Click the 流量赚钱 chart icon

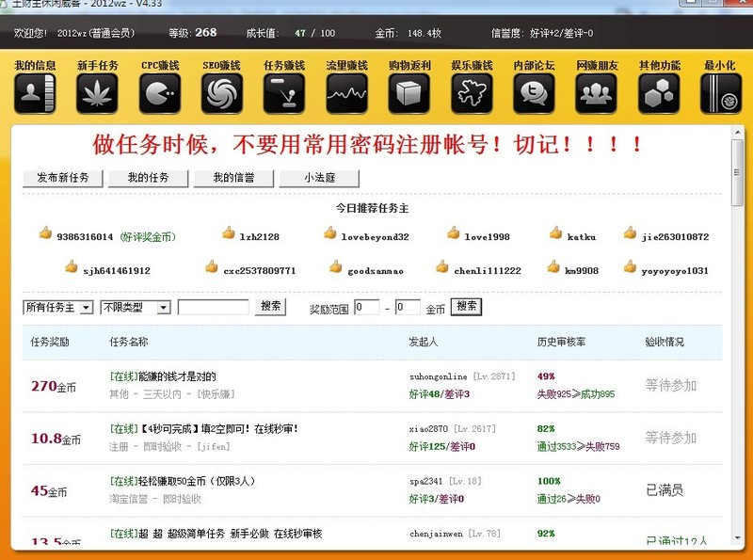(346, 93)
